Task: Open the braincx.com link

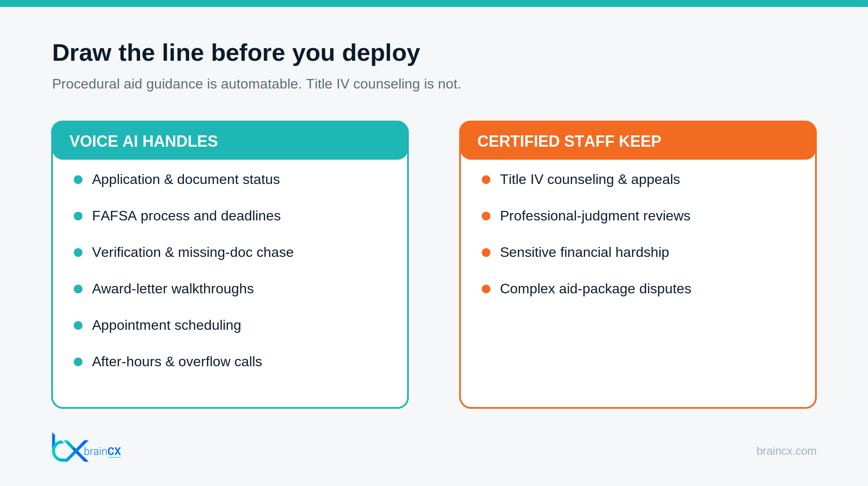Action: coord(786,451)
